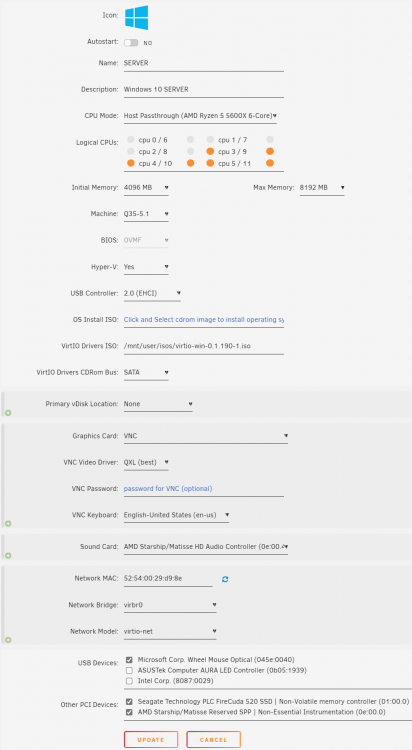
Task: Uncheck AMD Starship/Matisse Reserved SPP device
Action: pyautogui.click(x=129, y=712)
